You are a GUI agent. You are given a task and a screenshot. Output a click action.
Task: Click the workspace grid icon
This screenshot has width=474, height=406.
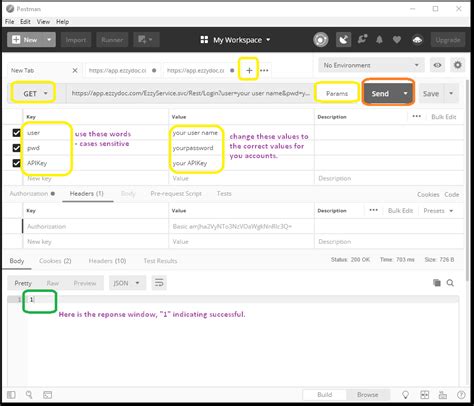tap(204, 40)
